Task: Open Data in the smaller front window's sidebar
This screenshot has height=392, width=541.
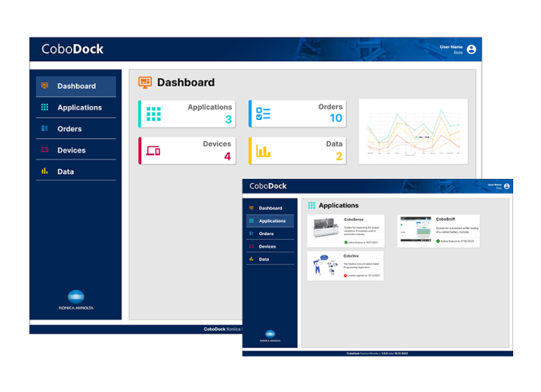Action: coord(264,259)
